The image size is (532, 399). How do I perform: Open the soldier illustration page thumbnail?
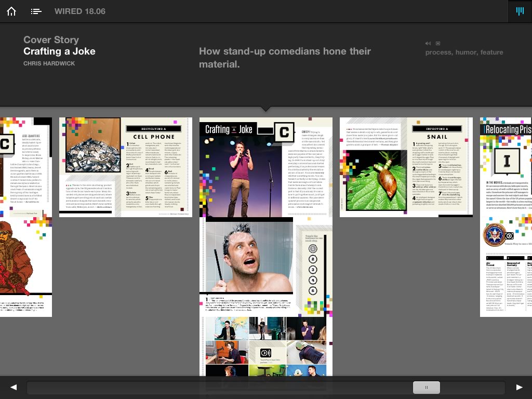(x=26, y=267)
